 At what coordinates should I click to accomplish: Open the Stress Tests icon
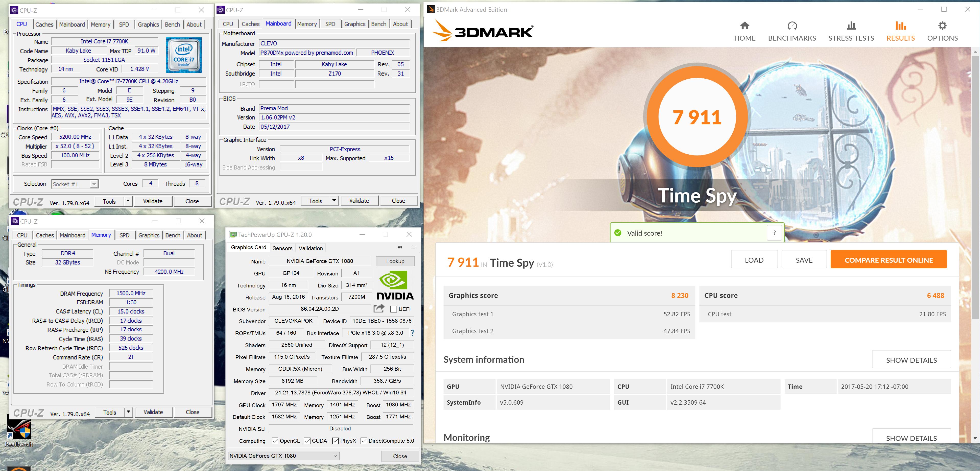coord(851,26)
